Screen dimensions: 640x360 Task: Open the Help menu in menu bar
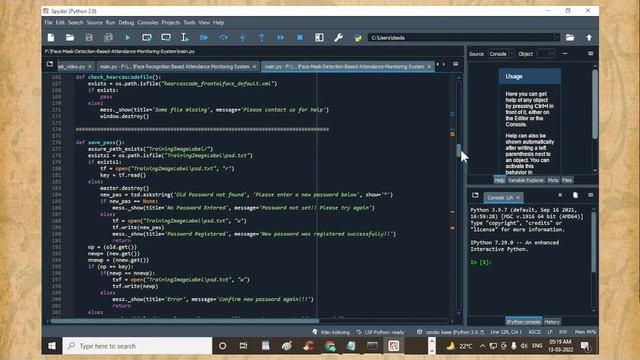pyautogui.click(x=218, y=22)
